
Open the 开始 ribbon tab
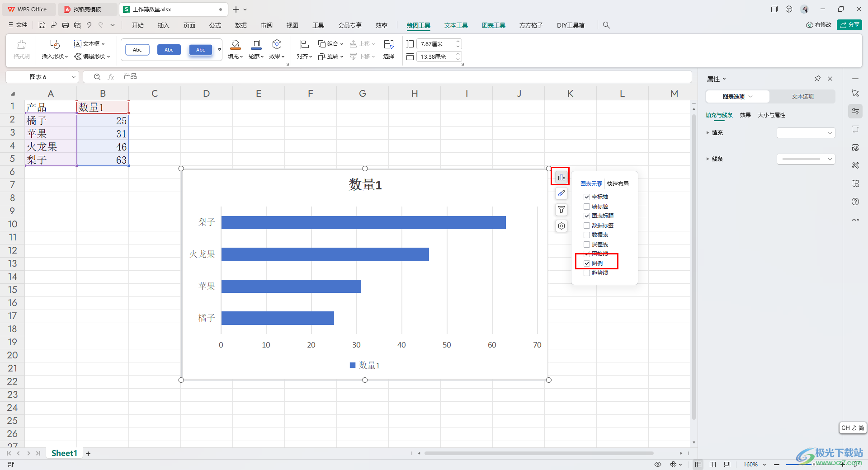[138, 25]
